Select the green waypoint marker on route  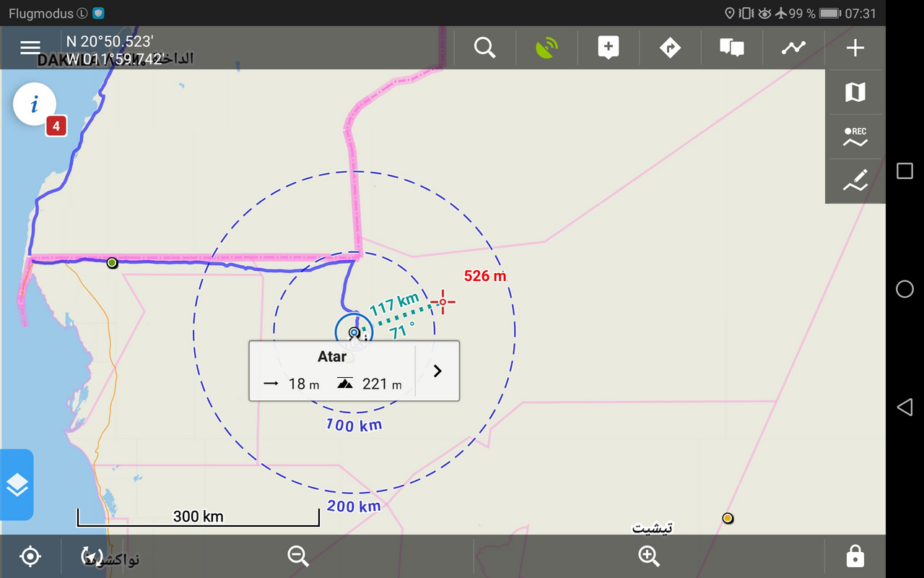(x=112, y=263)
